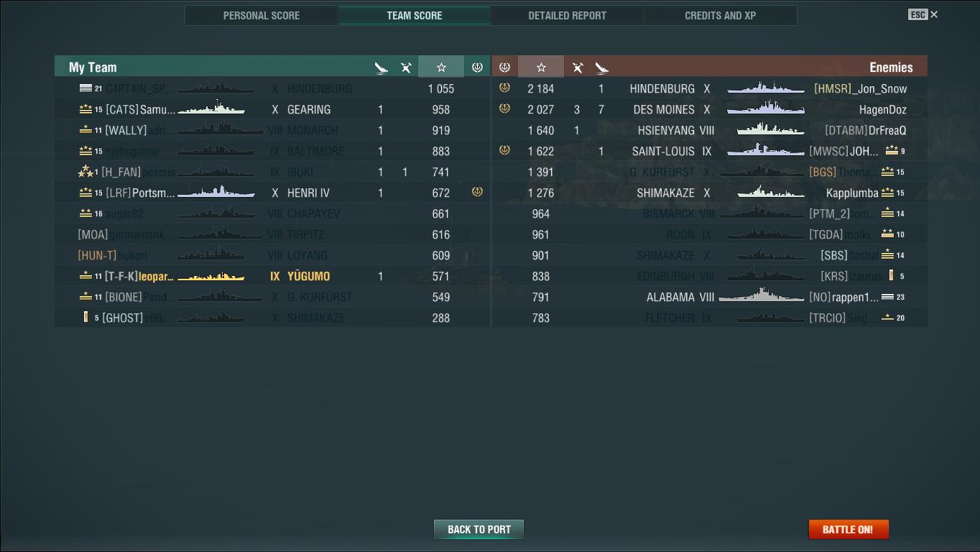Select the Team Score tab
980x552 pixels.
pyautogui.click(x=415, y=15)
